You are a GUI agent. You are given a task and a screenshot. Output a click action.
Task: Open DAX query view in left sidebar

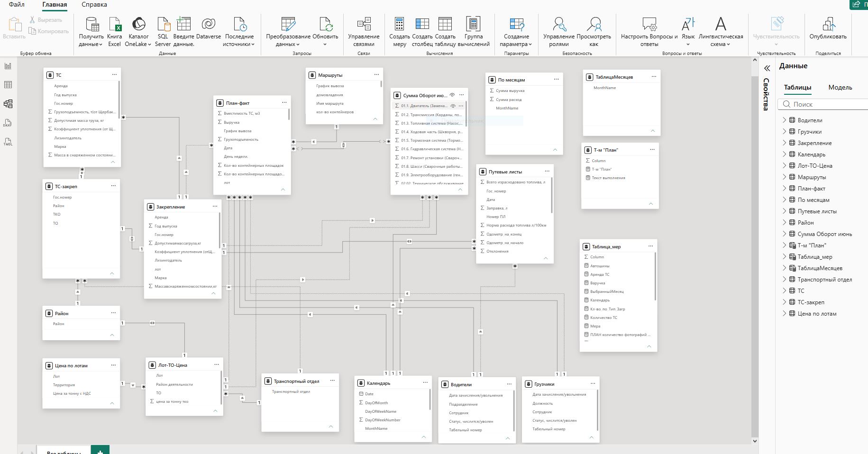[x=8, y=123]
